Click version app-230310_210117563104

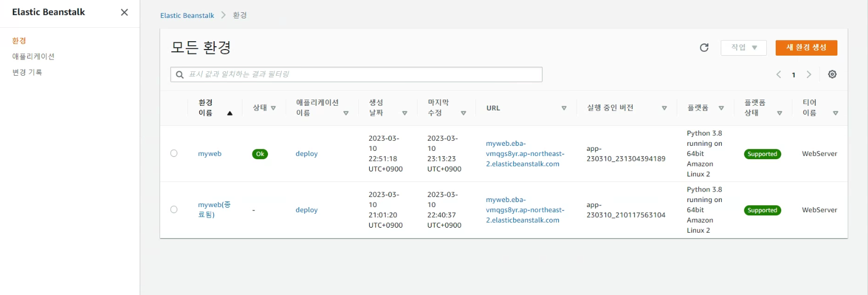[x=626, y=210]
